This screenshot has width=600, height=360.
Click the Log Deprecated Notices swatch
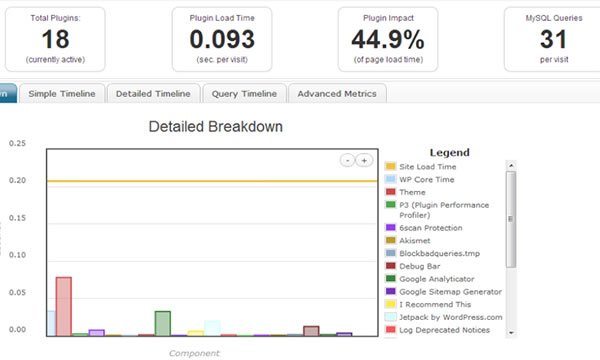pyautogui.click(x=390, y=329)
